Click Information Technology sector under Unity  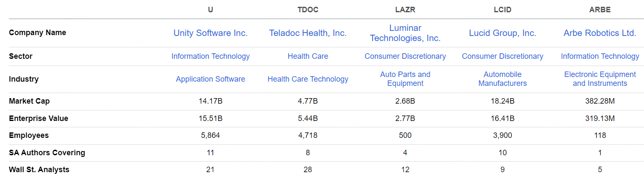click(x=210, y=56)
